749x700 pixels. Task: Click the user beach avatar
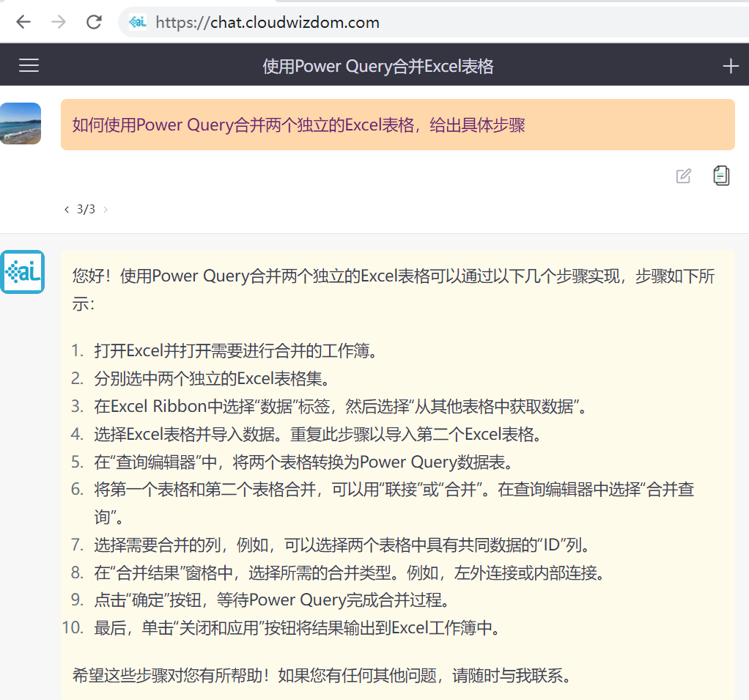click(21, 123)
